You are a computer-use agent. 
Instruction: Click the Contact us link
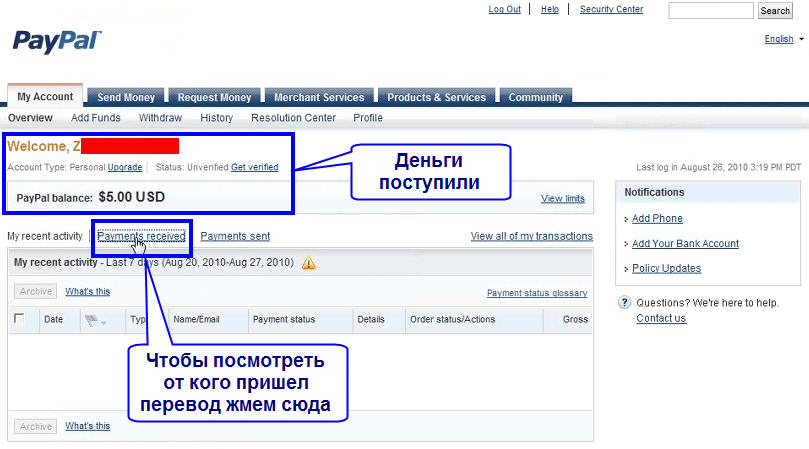[661, 318]
